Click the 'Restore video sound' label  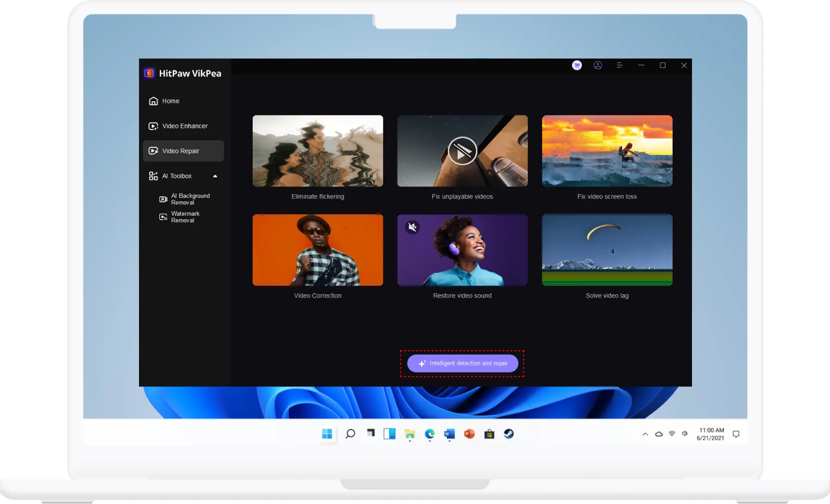pos(463,296)
